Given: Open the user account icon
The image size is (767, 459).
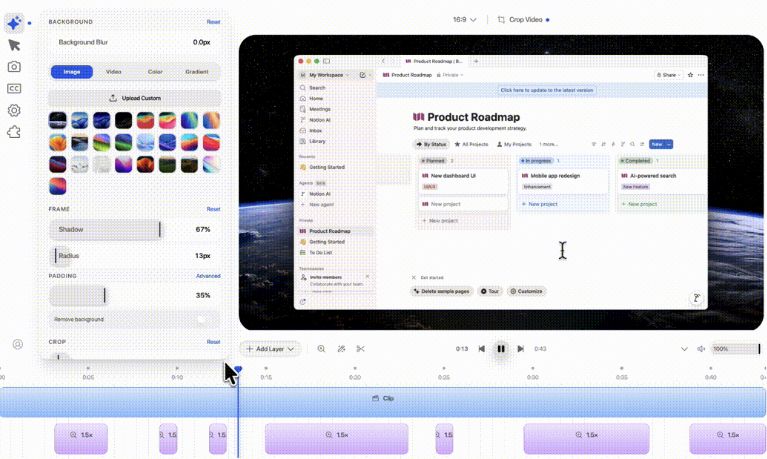Looking at the screenshot, I should coord(18,344).
